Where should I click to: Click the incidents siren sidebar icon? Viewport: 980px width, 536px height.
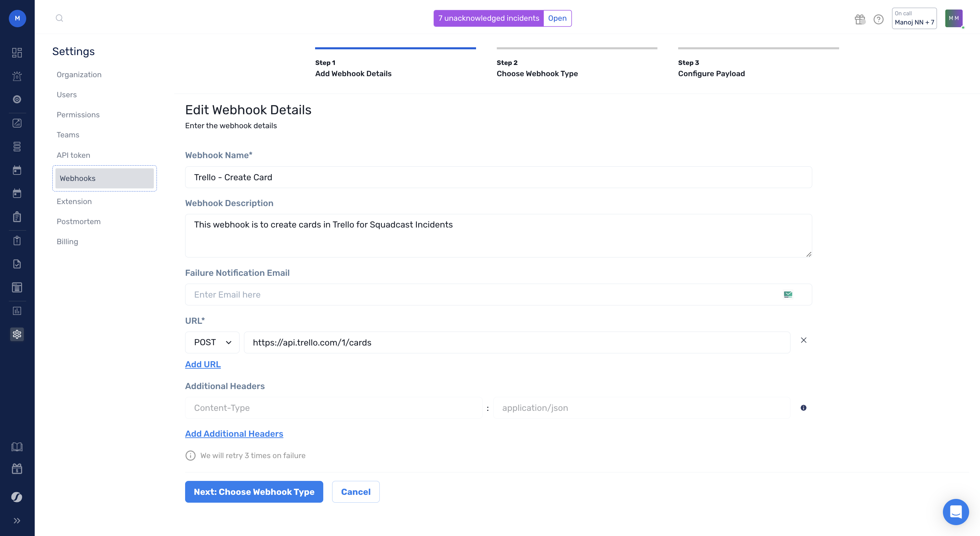(17, 76)
